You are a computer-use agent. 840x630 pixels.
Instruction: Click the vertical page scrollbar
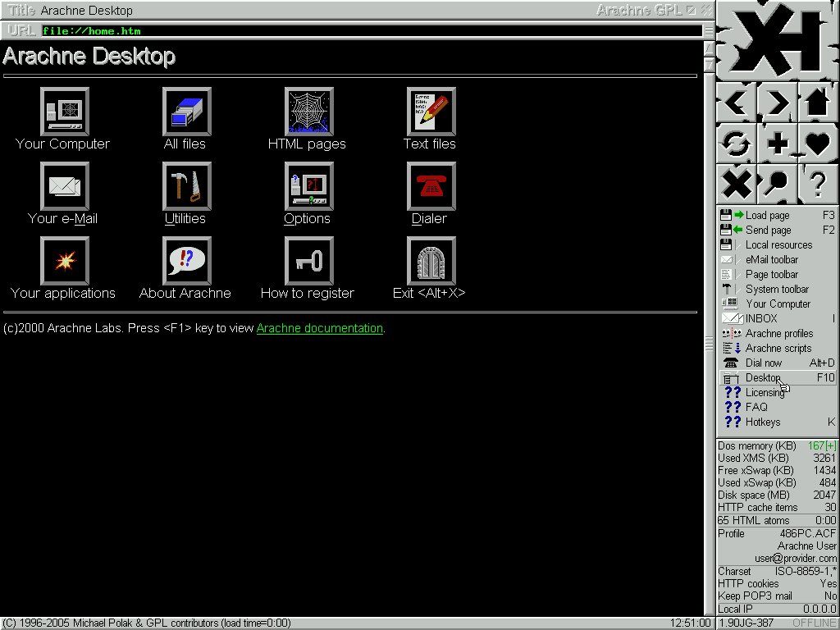click(709, 343)
